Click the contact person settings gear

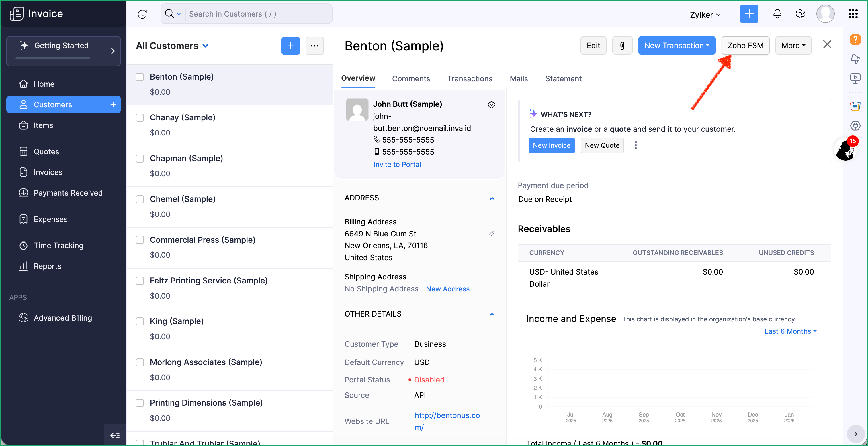pyautogui.click(x=491, y=105)
